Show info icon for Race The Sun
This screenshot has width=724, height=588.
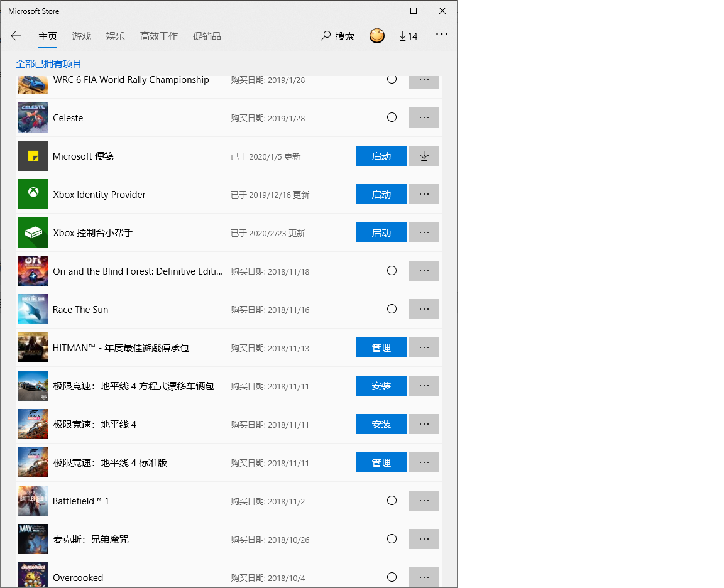coord(392,309)
